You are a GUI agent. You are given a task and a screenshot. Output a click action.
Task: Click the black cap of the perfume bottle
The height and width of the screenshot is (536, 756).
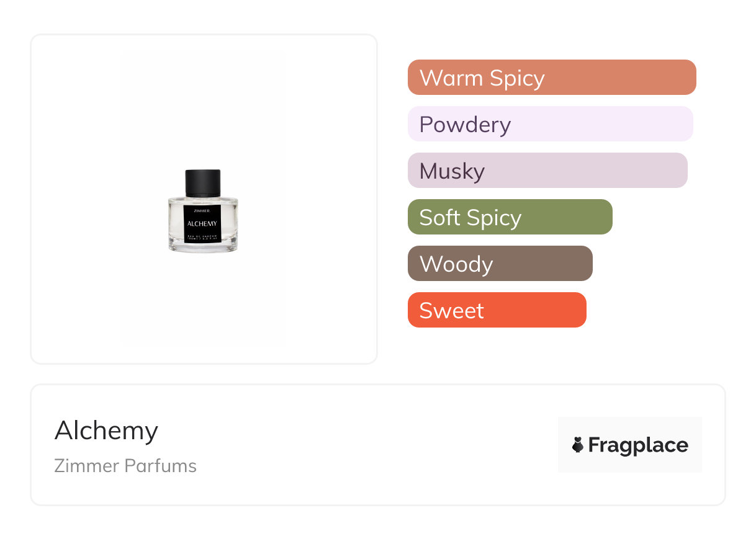pos(203,182)
